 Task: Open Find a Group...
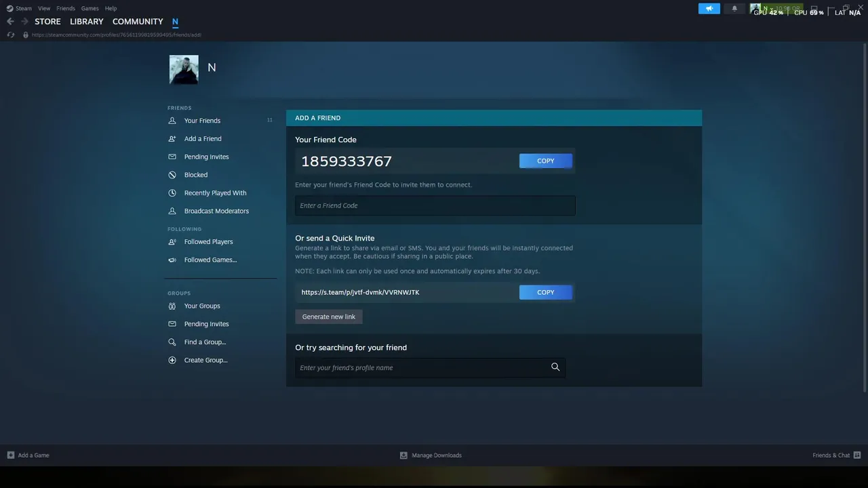click(205, 342)
